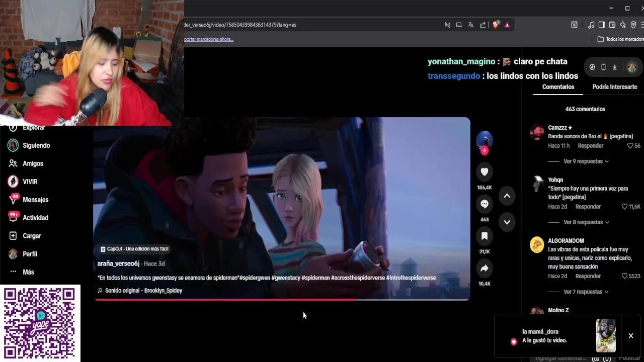Expand Ver 8 respuestas under Yohqn
The image size is (644, 362).
[586, 222]
